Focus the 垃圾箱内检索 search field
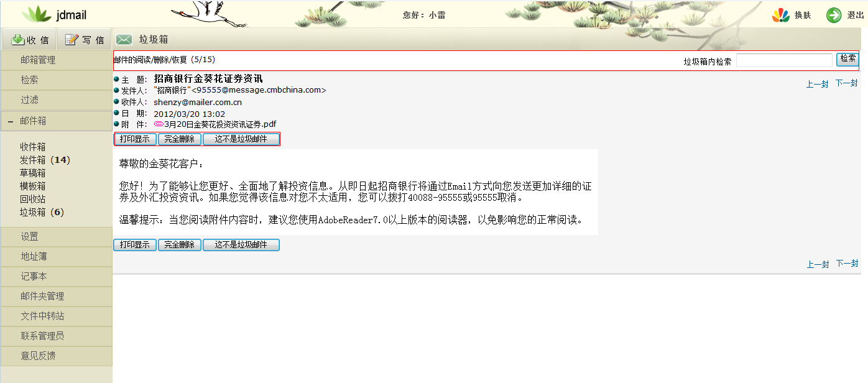Viewport: 868px width, 383px height. click(783, 60)
